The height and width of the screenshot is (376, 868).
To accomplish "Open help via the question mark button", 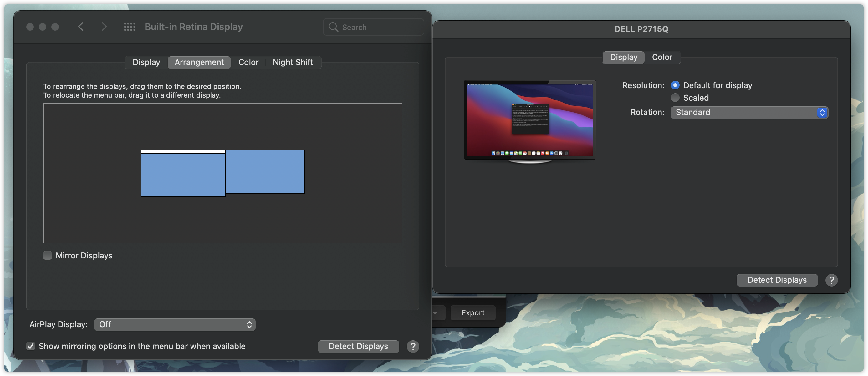I will click(413, 346).
